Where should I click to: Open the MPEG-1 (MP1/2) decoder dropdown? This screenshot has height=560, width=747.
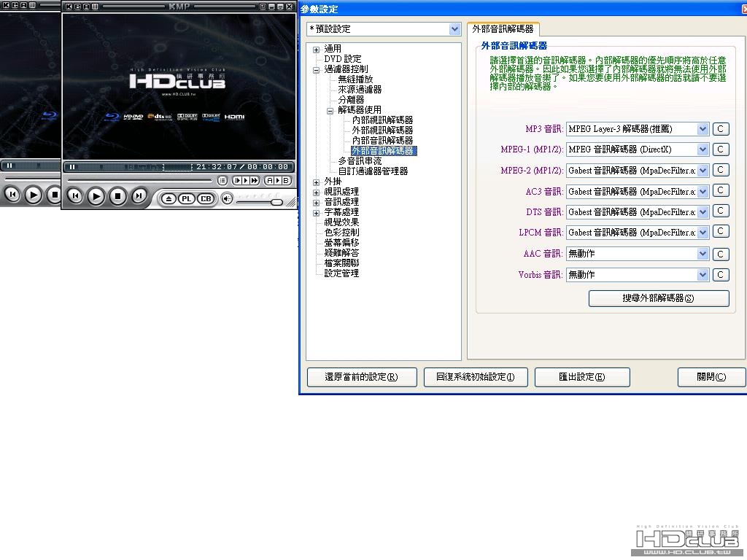click(x=703, y=149)
